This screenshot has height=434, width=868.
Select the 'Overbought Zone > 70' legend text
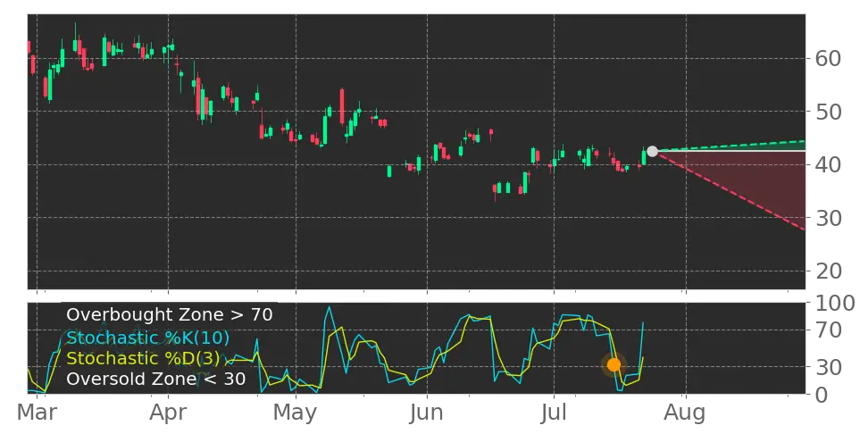click(x=170, y=315)
